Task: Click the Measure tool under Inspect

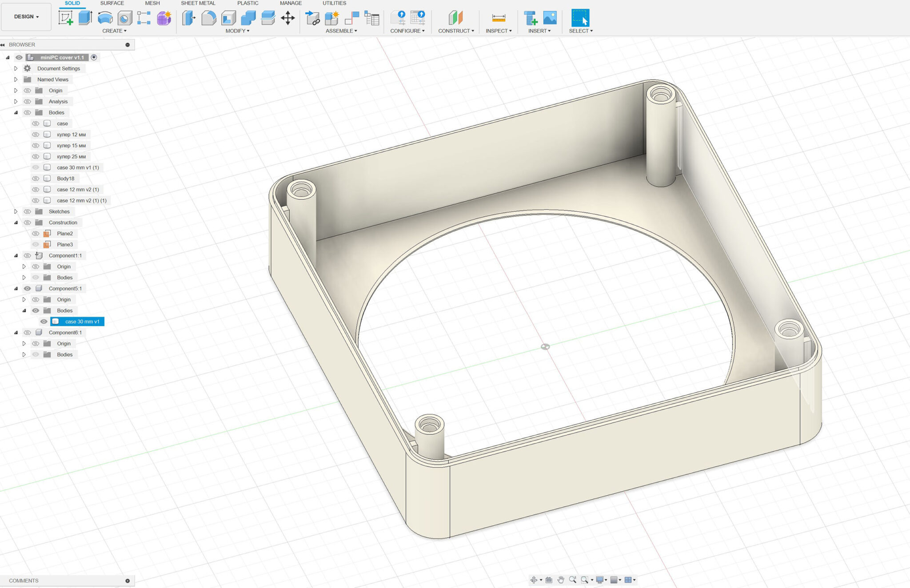Action: pos(499,18)
